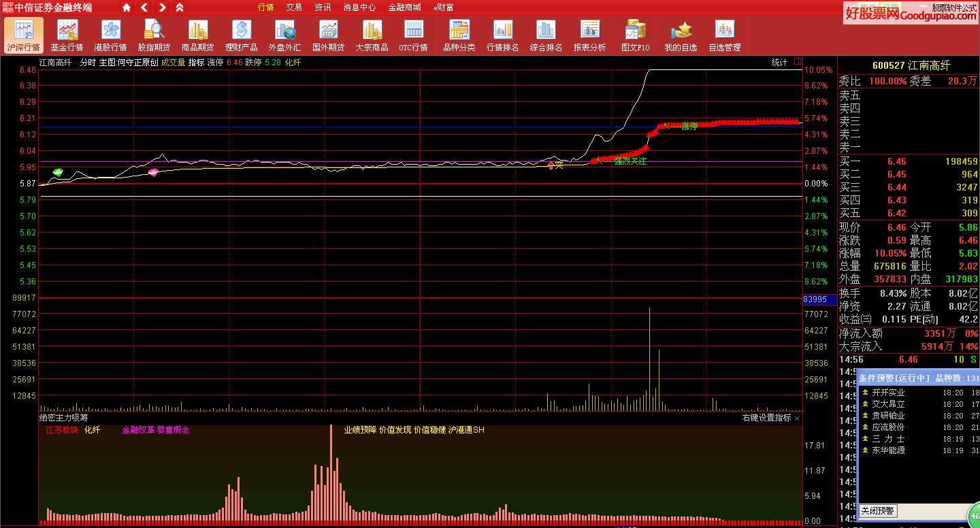
Task: Open 基金行情 fund quotes
Action: [67, 35]
